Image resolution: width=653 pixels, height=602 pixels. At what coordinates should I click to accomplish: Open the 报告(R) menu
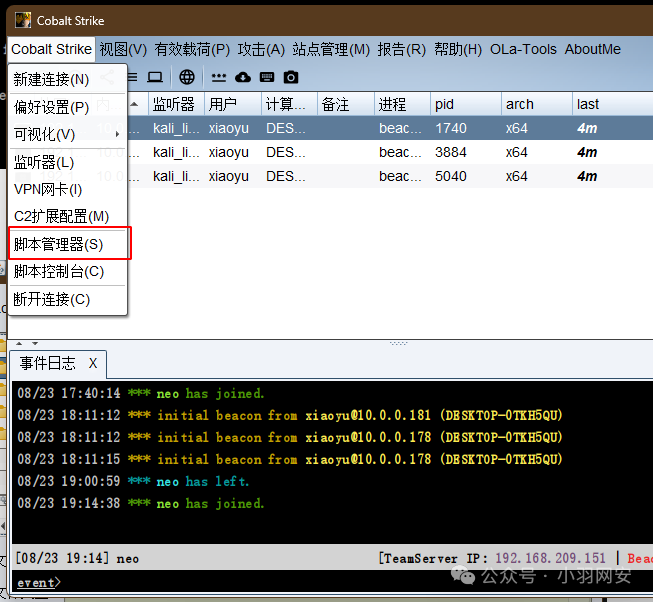coord(401,50)
